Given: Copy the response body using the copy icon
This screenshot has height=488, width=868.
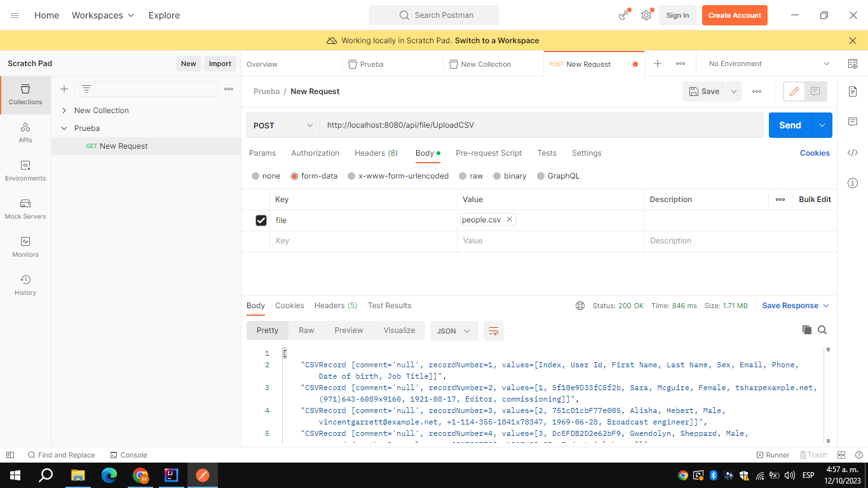Looking at the screenshot, I should [807, 330].
